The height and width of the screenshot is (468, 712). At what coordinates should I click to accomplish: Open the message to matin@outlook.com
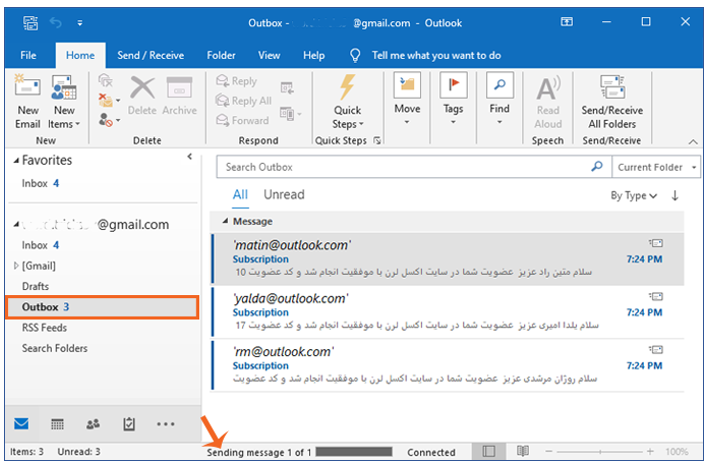click(x=448, y=259)
